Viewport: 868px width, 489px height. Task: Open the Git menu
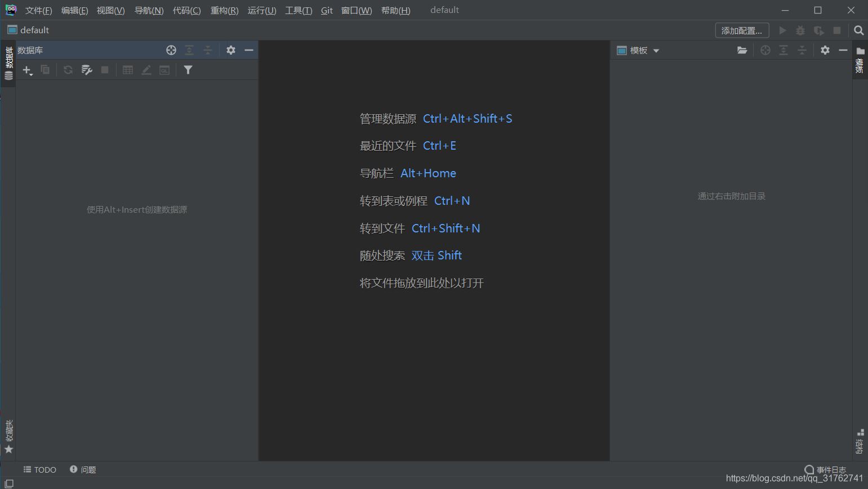pyautogui.click(x=327, y=11)
